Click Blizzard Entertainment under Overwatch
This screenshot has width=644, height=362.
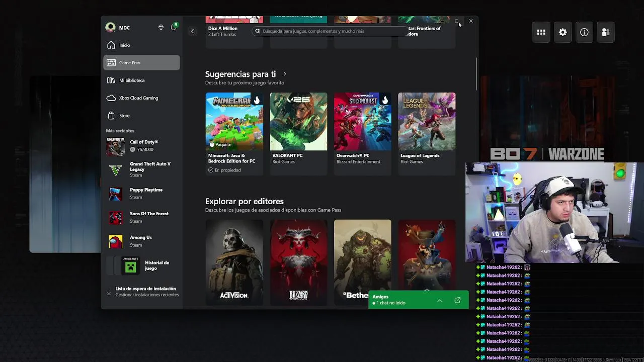[x=358, y=162]
